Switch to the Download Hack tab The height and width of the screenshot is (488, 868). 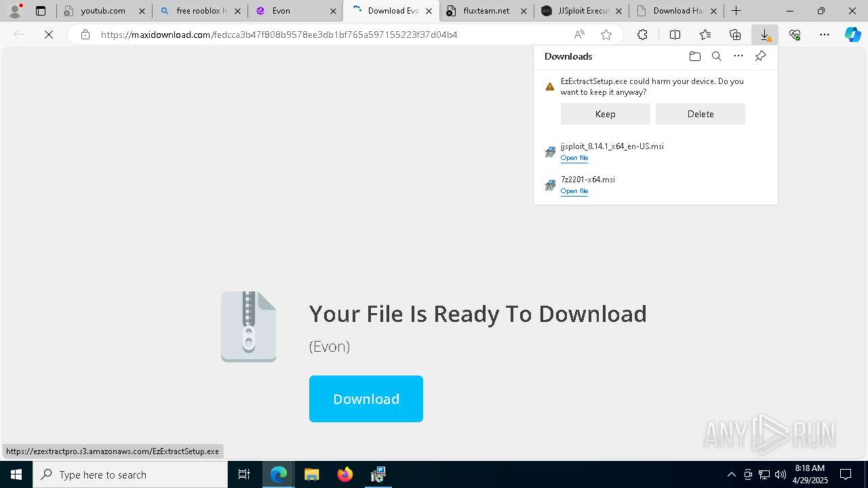tap(676, 11)
